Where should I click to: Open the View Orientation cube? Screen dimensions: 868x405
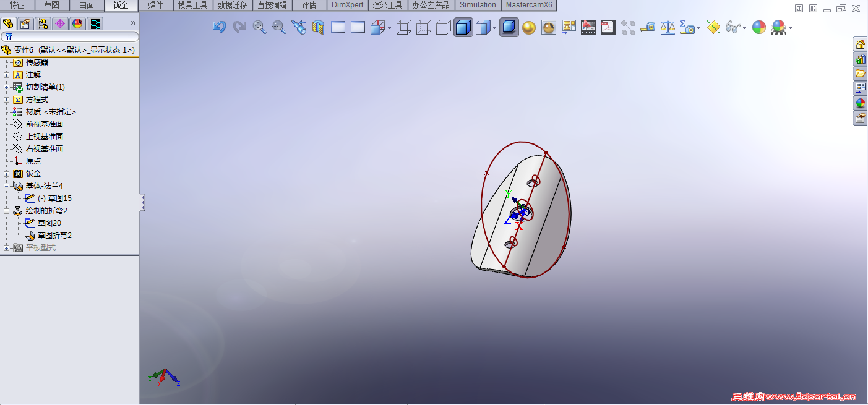coord(377,27)
